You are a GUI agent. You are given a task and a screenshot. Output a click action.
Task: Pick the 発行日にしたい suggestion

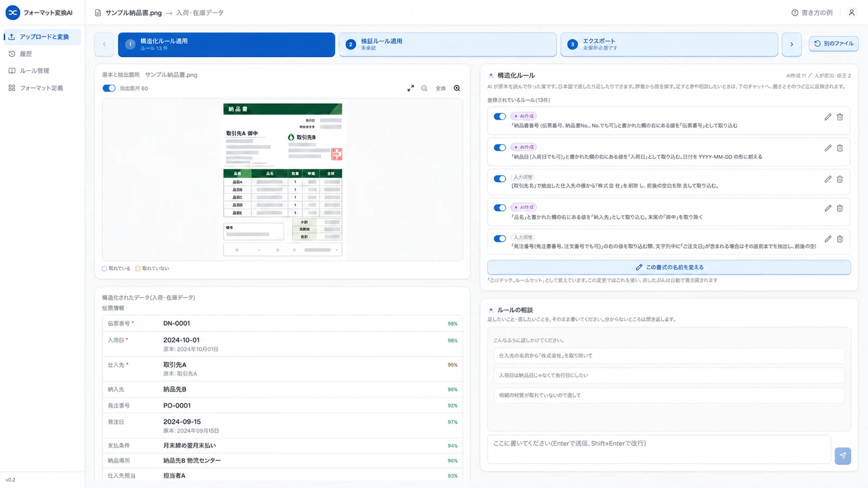[x=669, y=375]
